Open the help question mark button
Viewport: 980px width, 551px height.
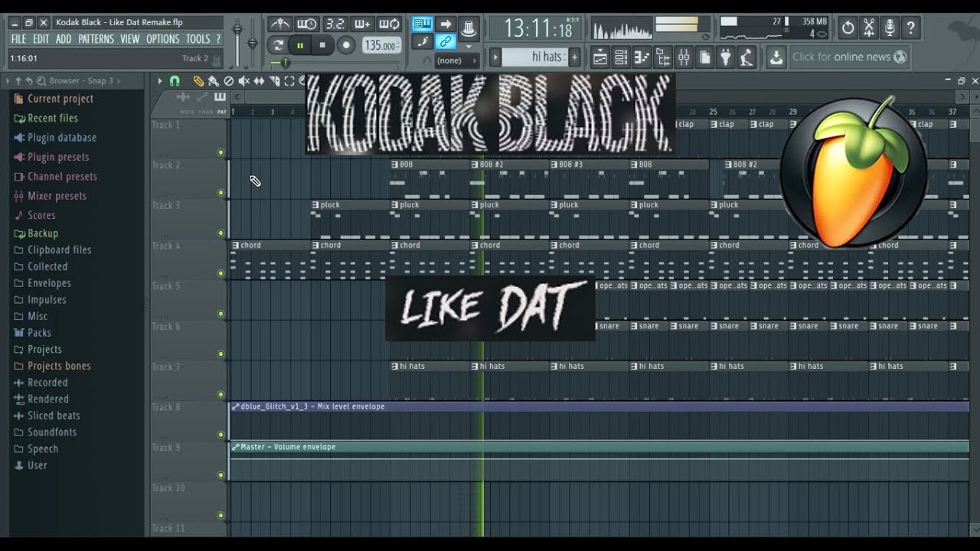click(x=910, y=28)
